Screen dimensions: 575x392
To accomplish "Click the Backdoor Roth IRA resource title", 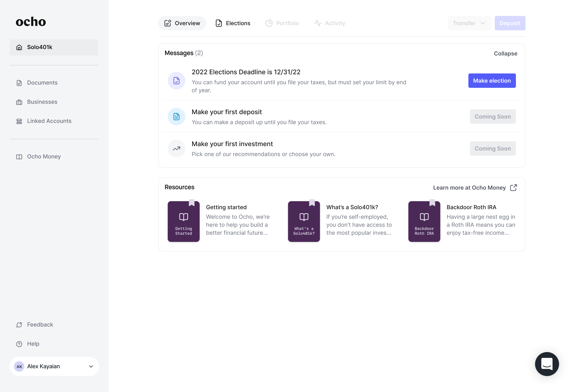I will [471, 207].
